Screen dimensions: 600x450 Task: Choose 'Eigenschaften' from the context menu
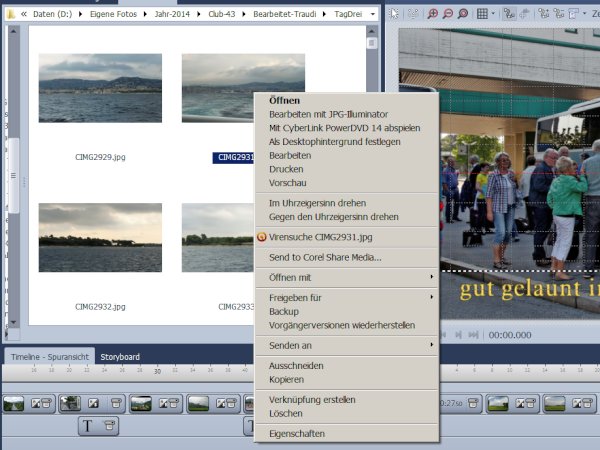coord(297,434)
